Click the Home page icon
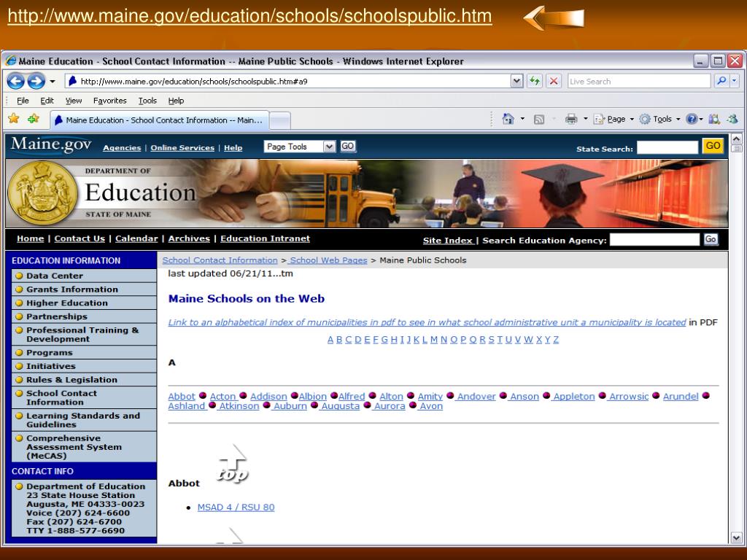This screenshot has height=560, width=747. point(508,119)
